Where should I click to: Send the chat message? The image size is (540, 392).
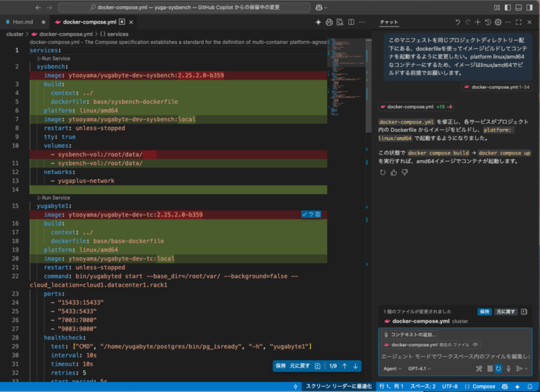[519, 368]
